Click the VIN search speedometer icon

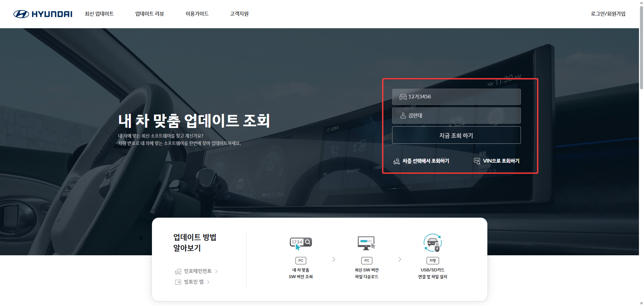(477, 161)
